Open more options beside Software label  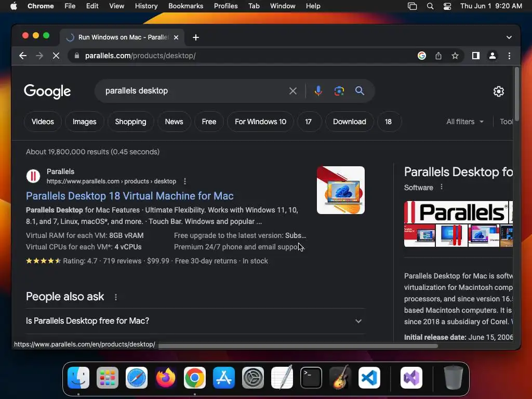coord(442,187)
